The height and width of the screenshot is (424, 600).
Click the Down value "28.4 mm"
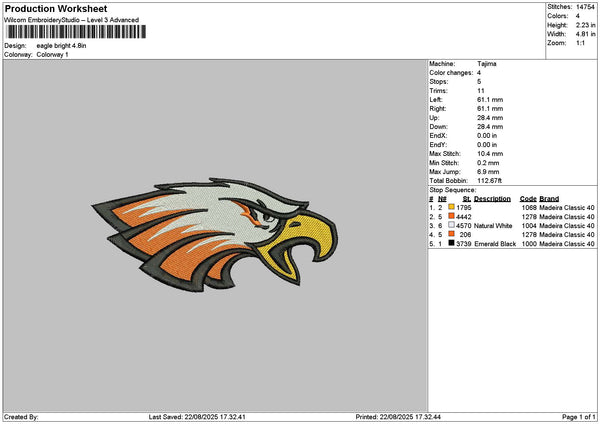(x=490, y=127)
